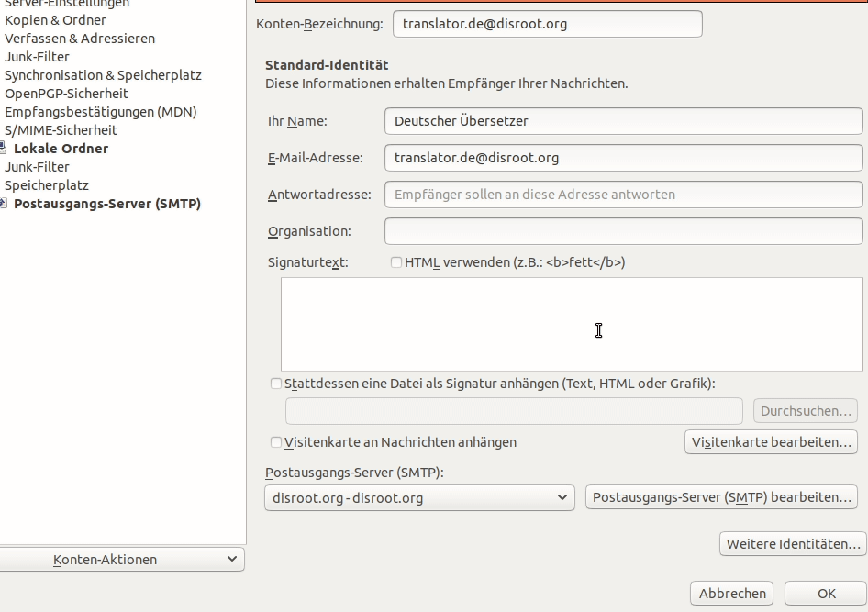
Task: Click the Weitere Identitäten button
Action: [793, 544]
